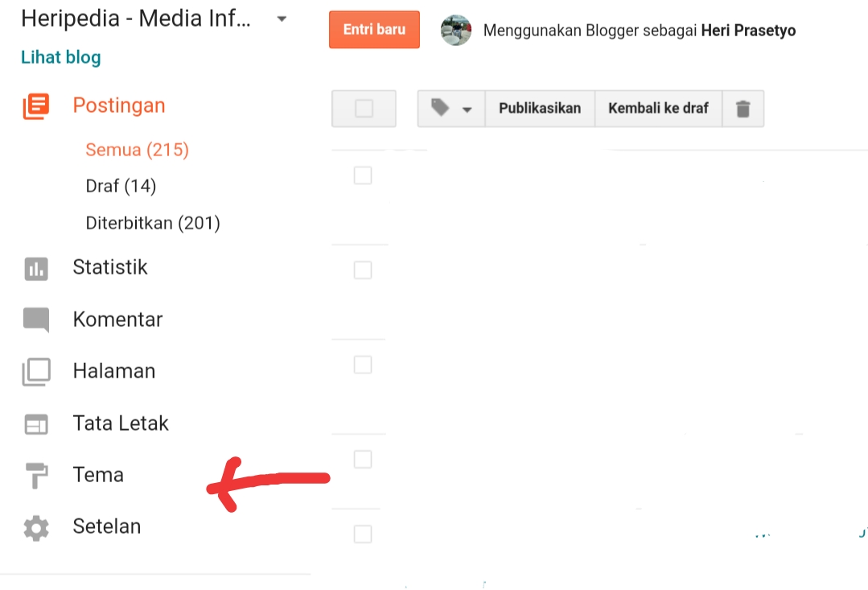Open the label tag dropdown
868x590 pixels.
[451, 109]
